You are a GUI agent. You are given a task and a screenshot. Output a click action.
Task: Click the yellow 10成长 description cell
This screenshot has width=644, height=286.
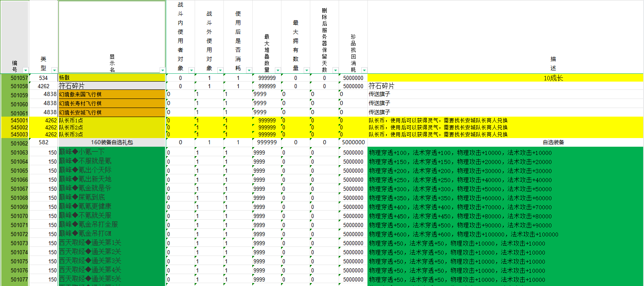click(505, 78)
